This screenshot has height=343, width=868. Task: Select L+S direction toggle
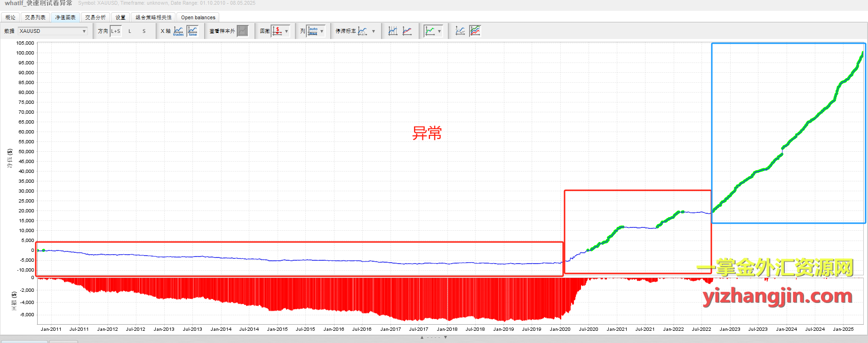tap(116, 31)
